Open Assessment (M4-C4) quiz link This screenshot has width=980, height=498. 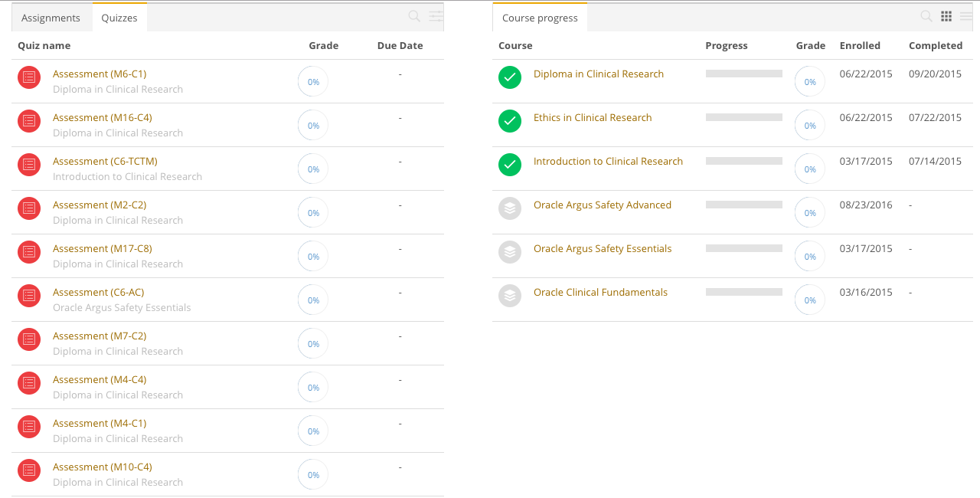[100, 379]
